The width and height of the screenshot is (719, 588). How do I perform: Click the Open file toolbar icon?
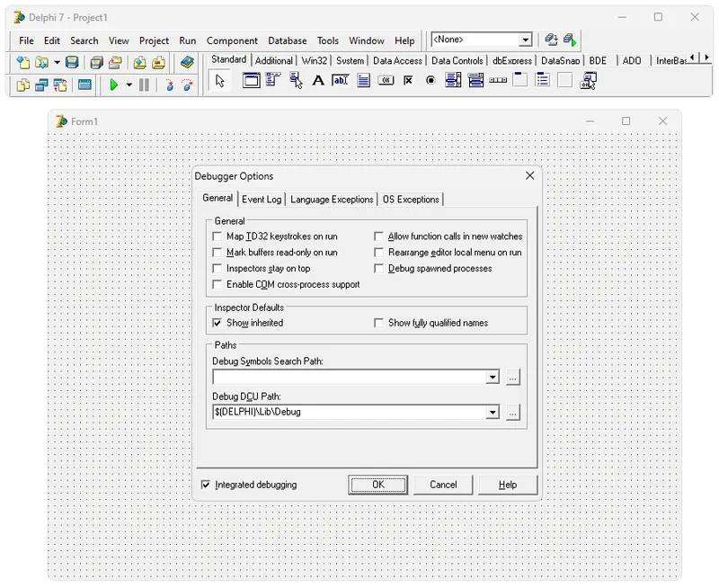pyautogui.click(x=41, y=62)
